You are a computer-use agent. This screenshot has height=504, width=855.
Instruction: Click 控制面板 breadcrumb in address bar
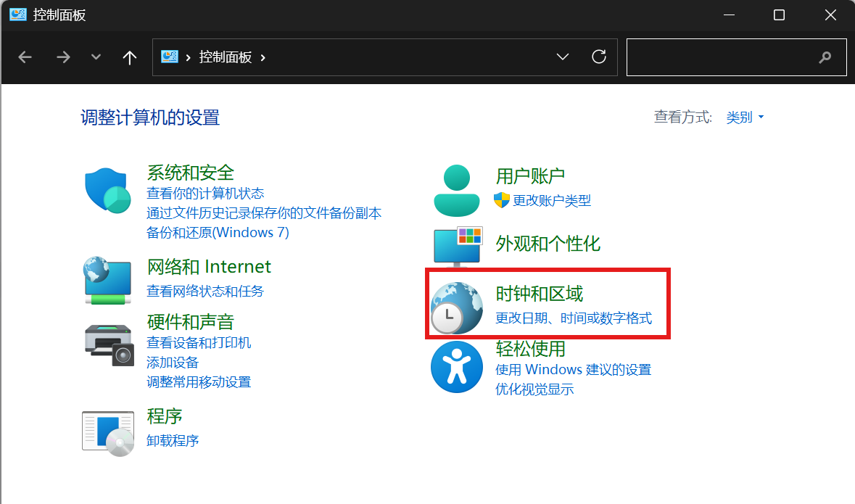[226, 57]
